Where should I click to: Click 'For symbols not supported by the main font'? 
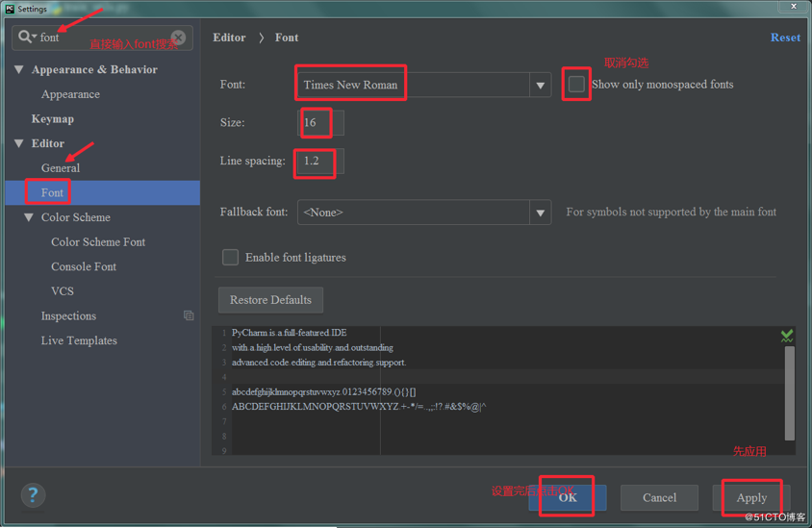(x=672, y=212)
